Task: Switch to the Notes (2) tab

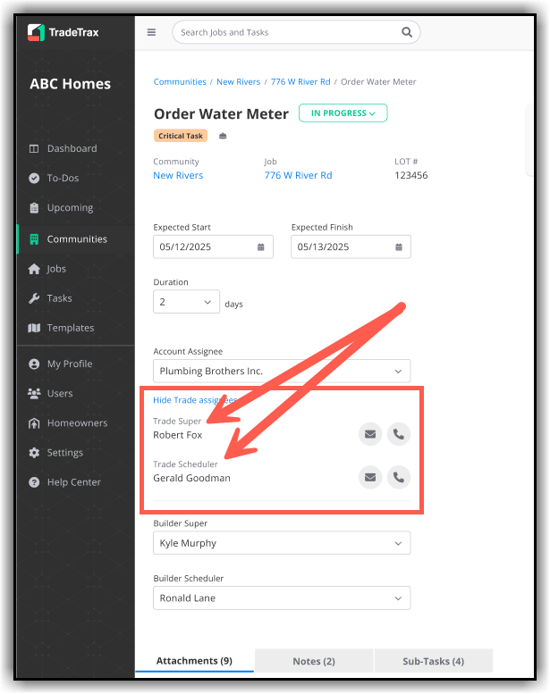Action: [x=314, y=661]
